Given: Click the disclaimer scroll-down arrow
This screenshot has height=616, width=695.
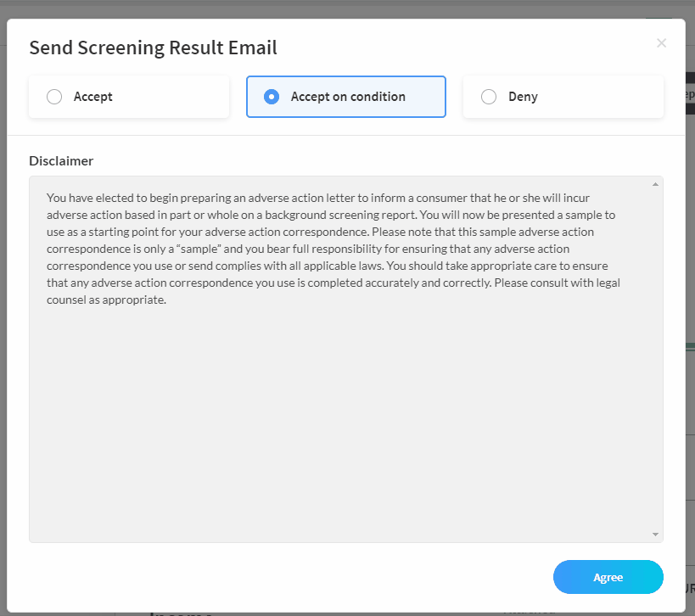Looking at the screenshot, I should tap(655, 533).
